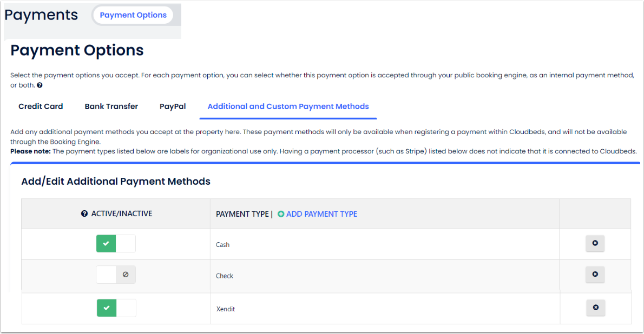Screen dimensions: 644x334
Task: Select the PayPal tab
Action: [173, 106]
